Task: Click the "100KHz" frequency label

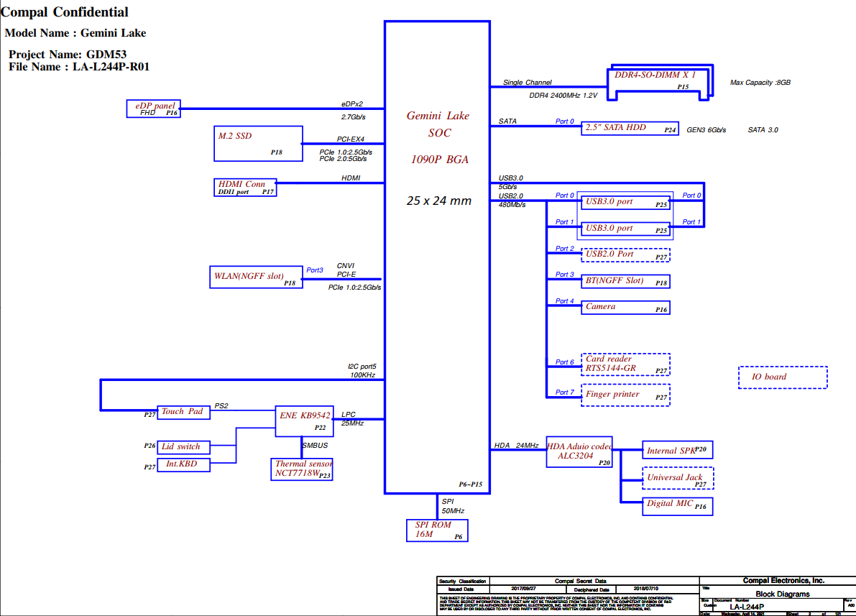Action: pyautogui.click(x=362, y=375)
